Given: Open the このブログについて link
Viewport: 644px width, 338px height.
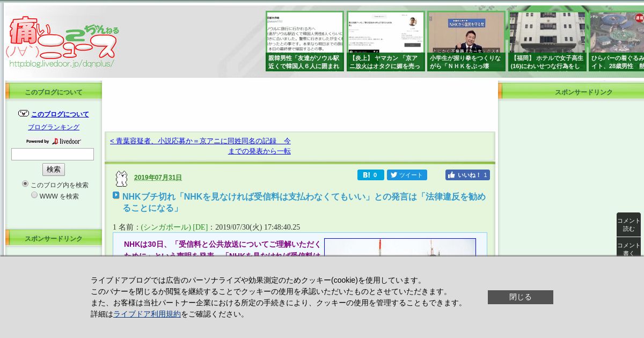Looking at the screenshot, I should coord(60,114).
